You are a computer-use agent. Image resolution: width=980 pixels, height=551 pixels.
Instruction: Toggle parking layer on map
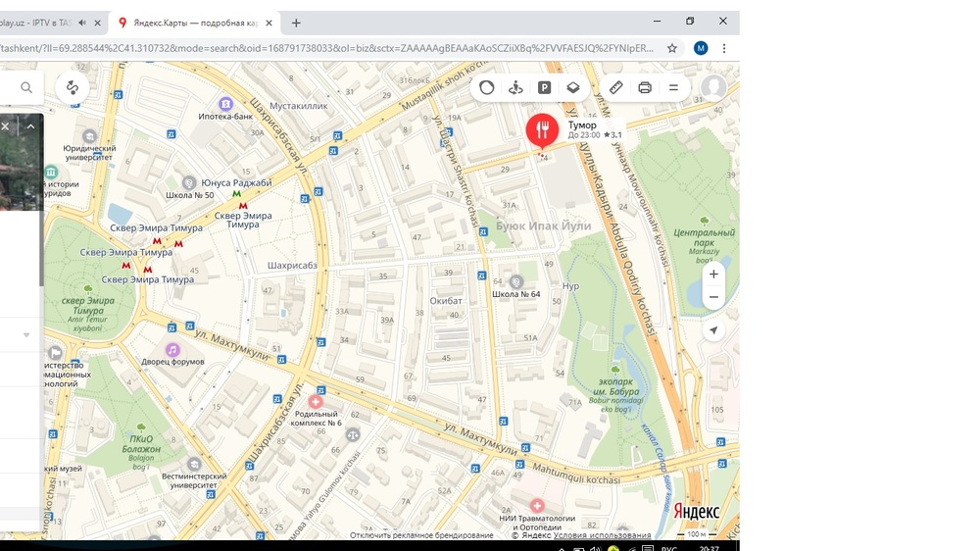(544, 87)
